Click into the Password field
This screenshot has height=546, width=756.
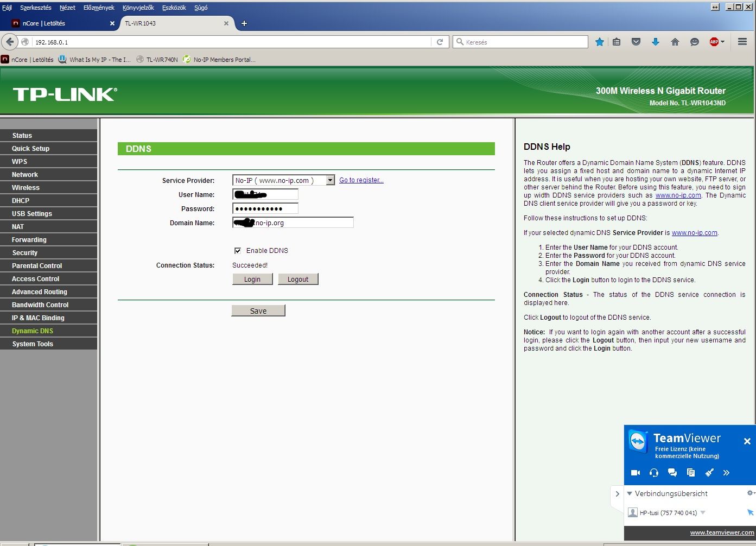[265, 208]
